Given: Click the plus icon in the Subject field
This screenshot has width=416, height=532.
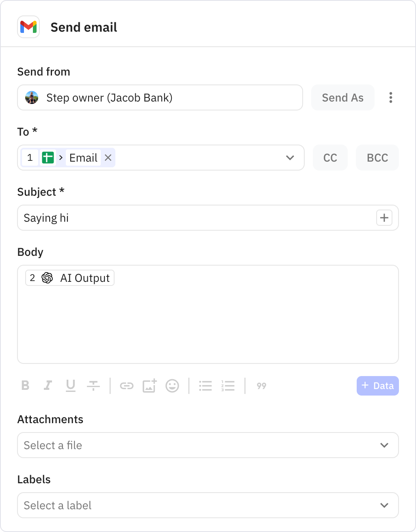Looking at the screenshot, I should tap(383, 218).
